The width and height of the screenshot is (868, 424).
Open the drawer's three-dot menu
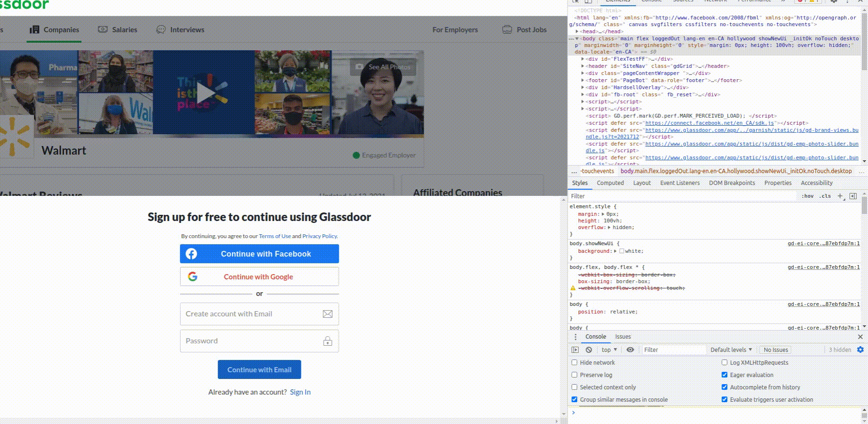(x=576, y=337)
